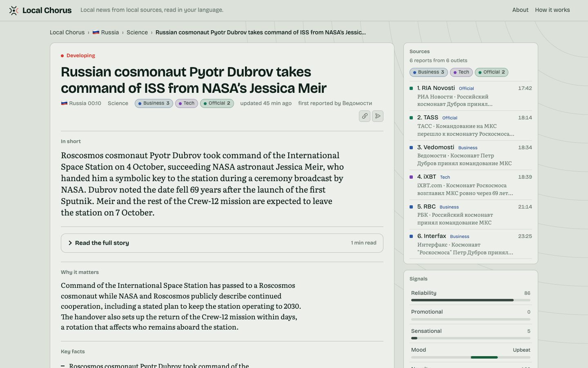Click the "Key facts" section heading
588x368 pixels.
coord(73,352)
